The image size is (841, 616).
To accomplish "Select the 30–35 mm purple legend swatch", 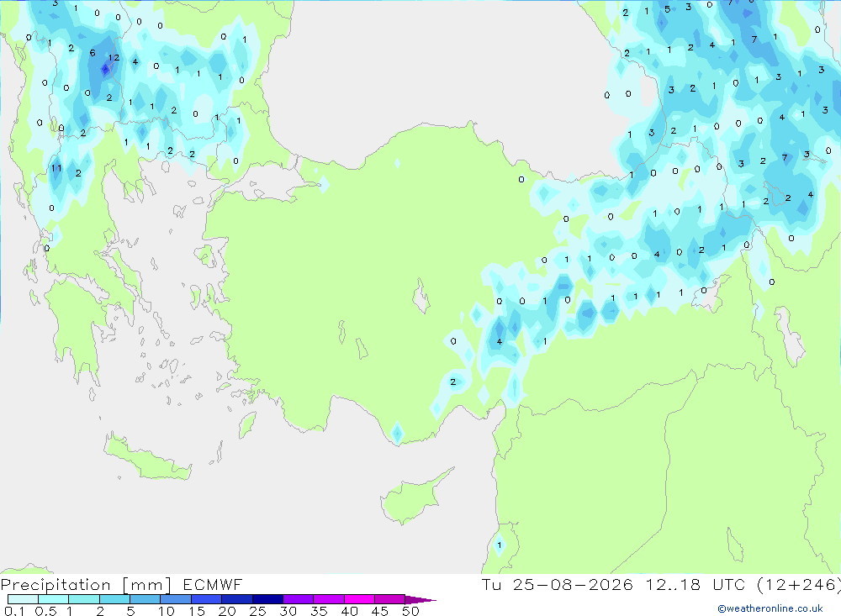I will (x=299, y=599).
